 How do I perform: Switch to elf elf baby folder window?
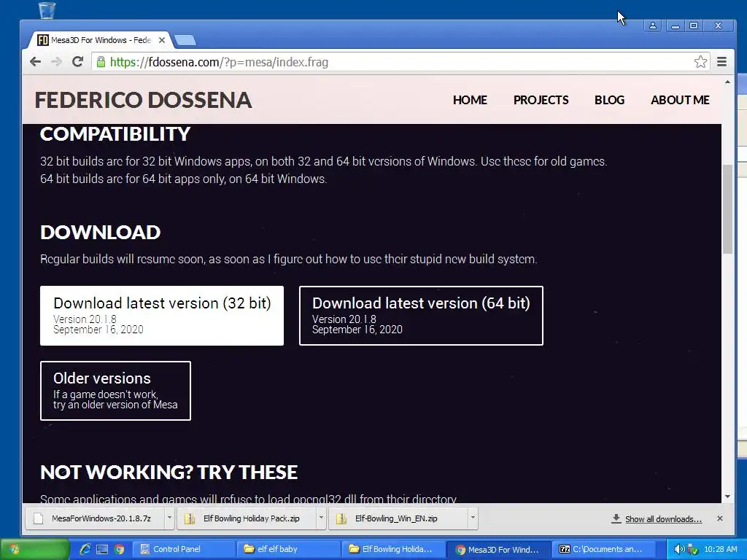[288, 550]
